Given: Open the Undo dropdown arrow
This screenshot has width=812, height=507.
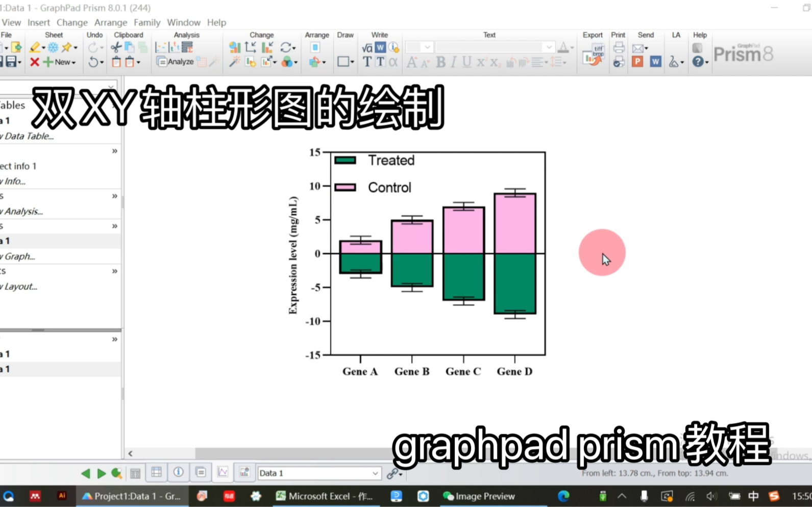Looking at the screenshot, I should (x=102, y=62).
